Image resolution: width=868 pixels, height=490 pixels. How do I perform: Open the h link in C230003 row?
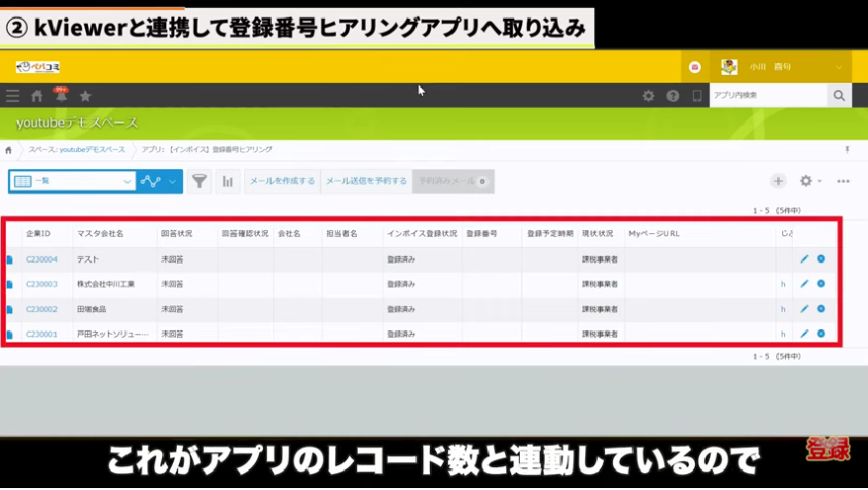(783, 285)
